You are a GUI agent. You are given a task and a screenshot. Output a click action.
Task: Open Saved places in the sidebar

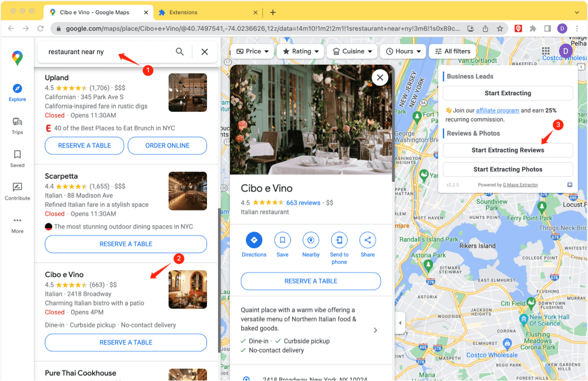[x=17, y=159]
